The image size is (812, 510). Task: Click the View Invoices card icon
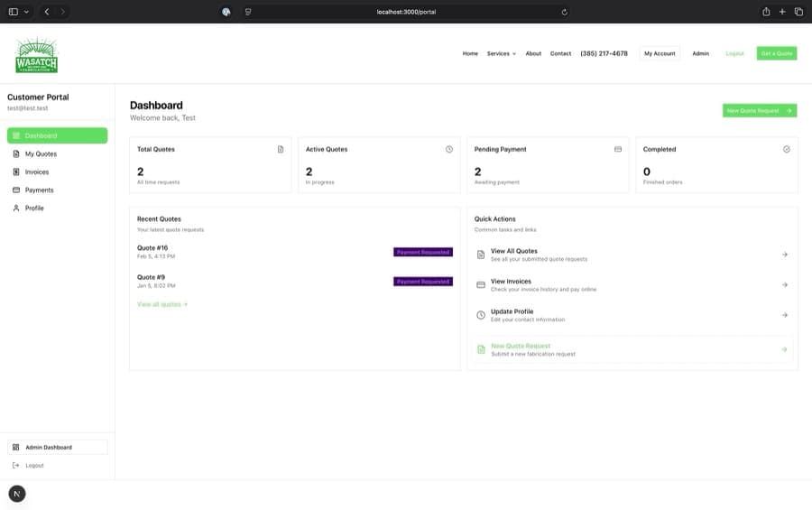click(x=481, y=285)
